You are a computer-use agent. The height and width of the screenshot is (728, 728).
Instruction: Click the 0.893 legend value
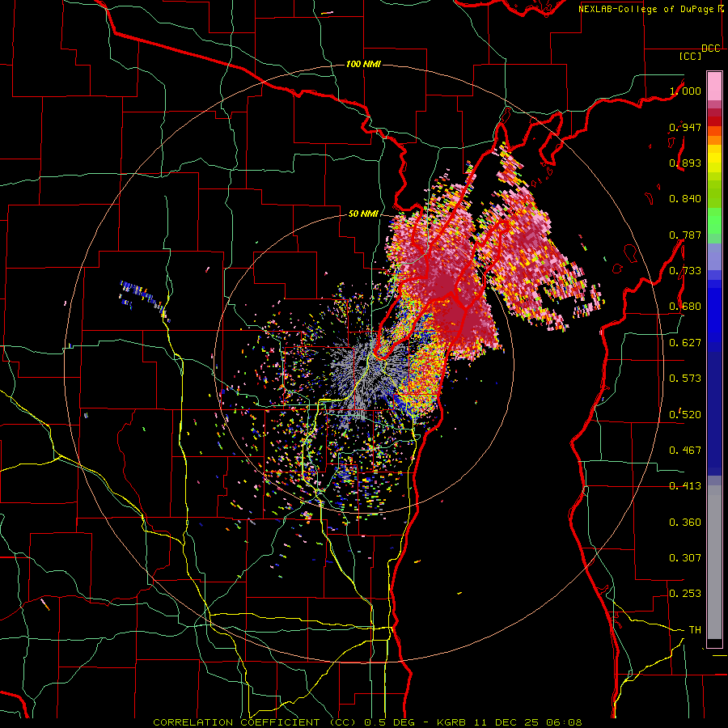click(685, 163)
